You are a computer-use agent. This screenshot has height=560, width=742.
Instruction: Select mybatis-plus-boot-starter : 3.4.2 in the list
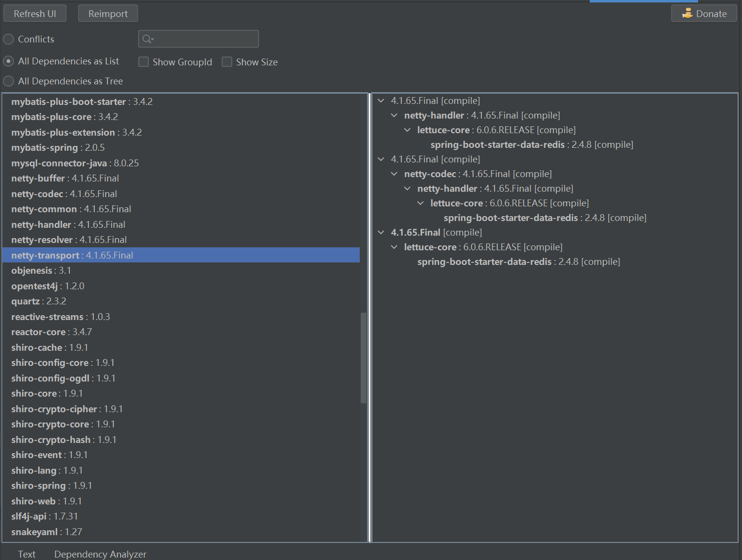181,101
